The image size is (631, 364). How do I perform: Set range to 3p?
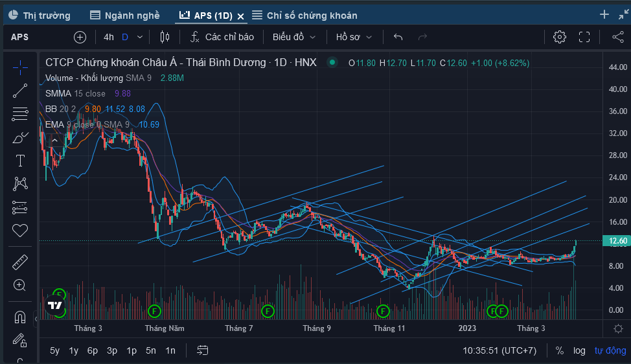coord(112,351)
